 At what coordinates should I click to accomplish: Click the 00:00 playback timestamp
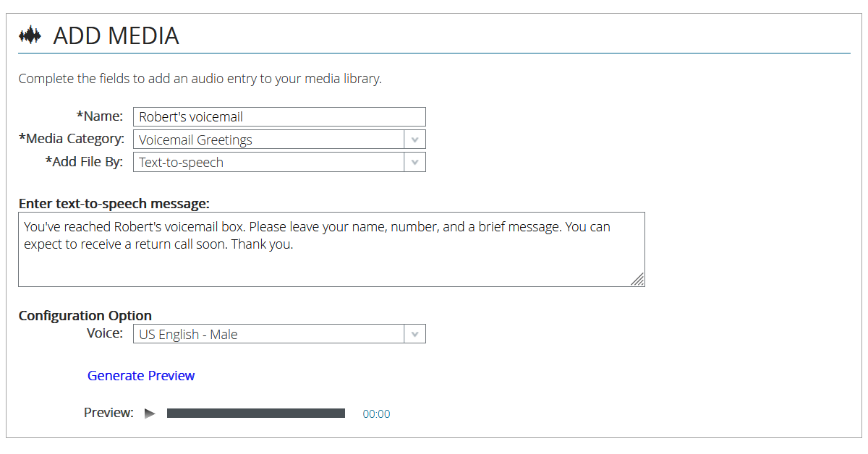tap(376, 414)
